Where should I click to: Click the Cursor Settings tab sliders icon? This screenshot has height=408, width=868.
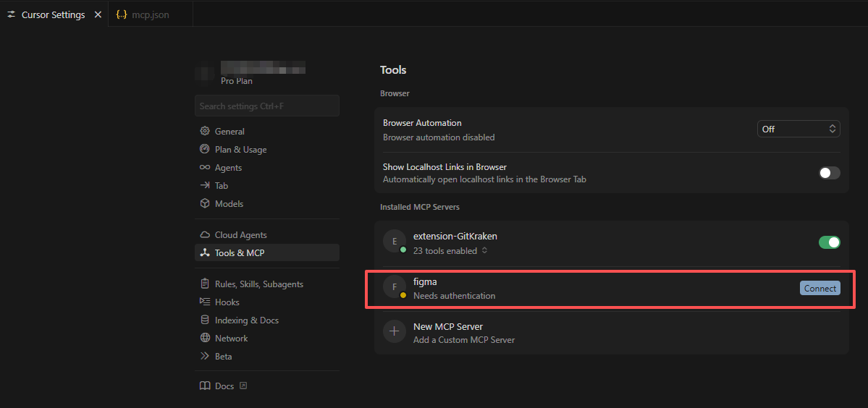tap(12, 15)
